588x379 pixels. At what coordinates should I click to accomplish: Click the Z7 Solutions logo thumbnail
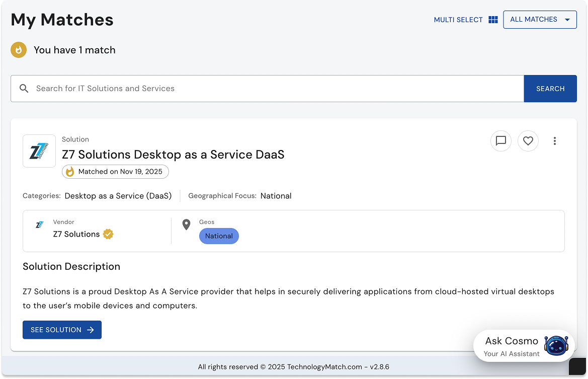(39, 151)
